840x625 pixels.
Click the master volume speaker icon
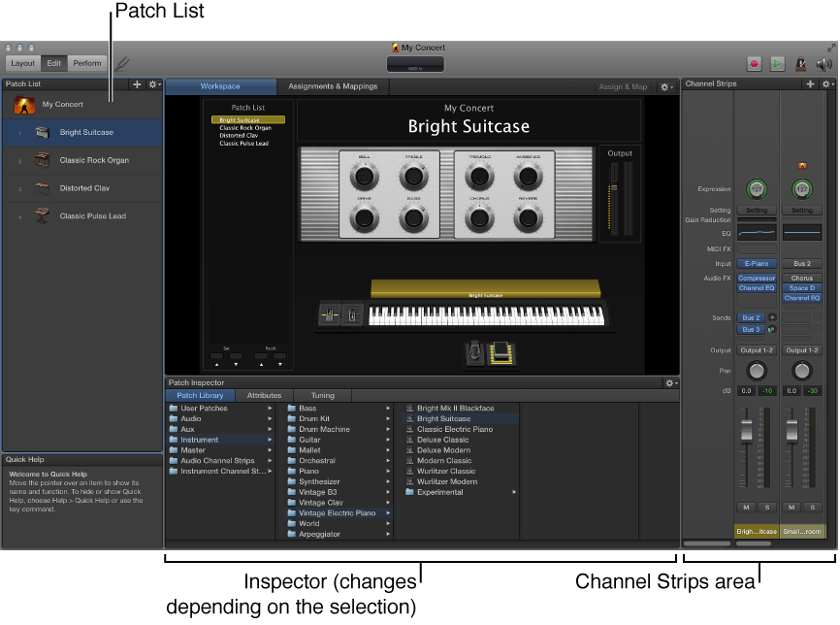822,64
